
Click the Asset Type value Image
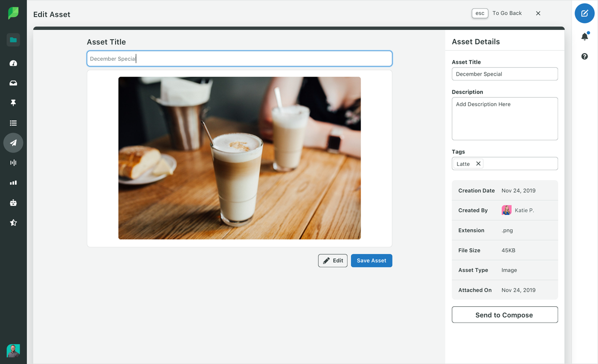pyautogui.click(x=509, y=270)
